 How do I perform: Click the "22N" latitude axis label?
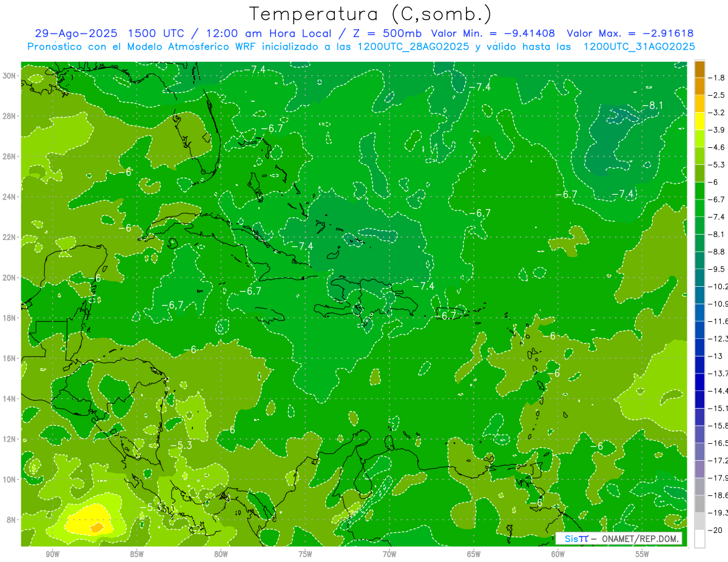pyautogui.click(x=9, y=236)
